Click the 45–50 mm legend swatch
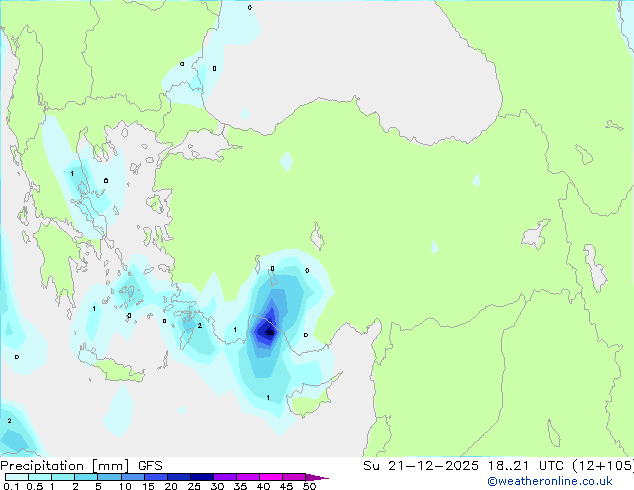Viewport: 634px width, 490px height. [x=294, y=477]
